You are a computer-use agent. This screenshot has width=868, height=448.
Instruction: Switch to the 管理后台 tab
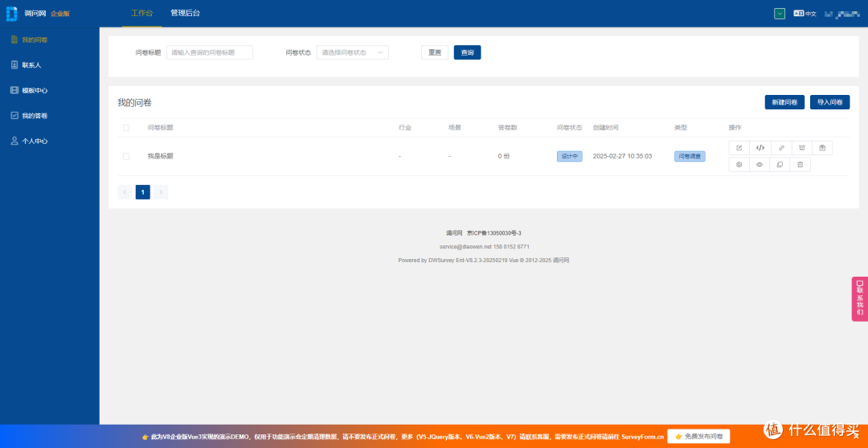pos(186,14)
